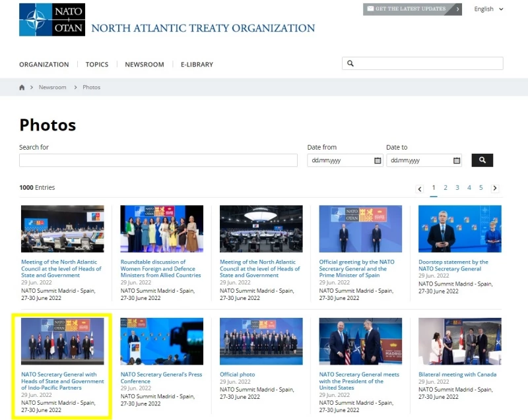Screen dimensions: 528x420
Task: Open the Newsroom menu
Action: [145, 64]
